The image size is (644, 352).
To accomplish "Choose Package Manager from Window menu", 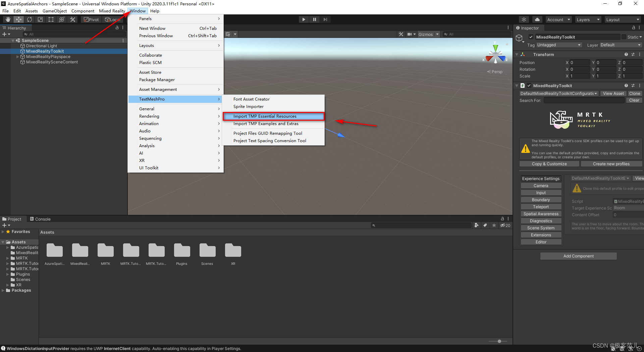I will (x=176, y=80).
